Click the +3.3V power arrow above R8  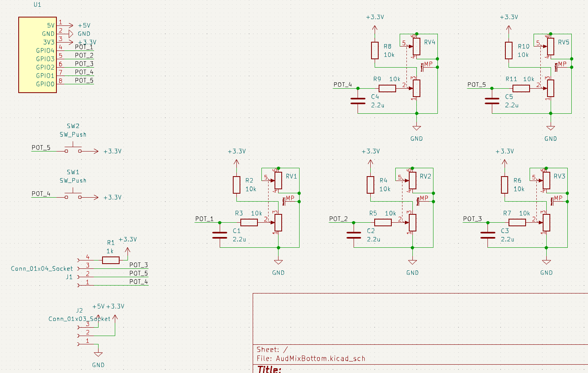coord(375,29)
